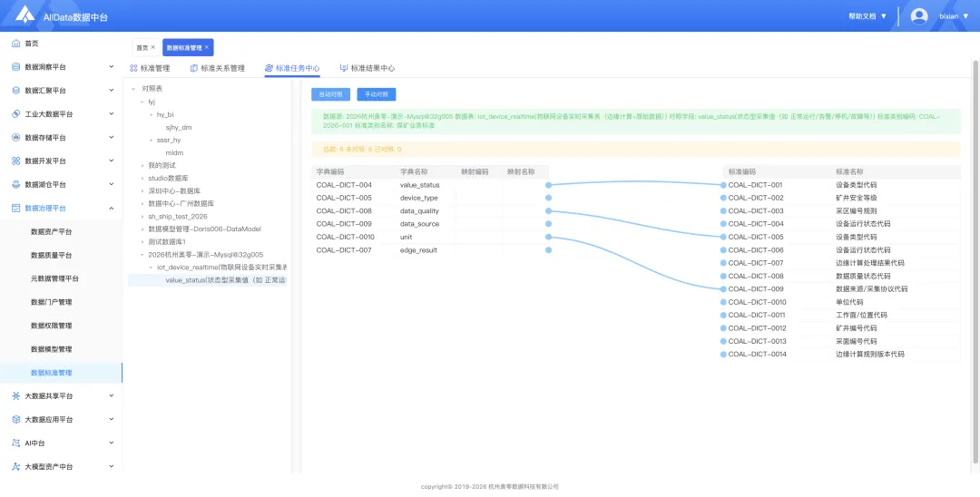
Task: Click the data_quality dictionary name cell
Action: pyautogui.click(x=419, y=211)
